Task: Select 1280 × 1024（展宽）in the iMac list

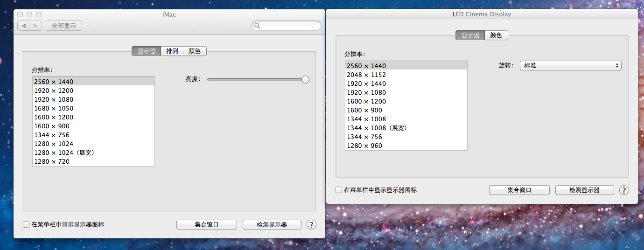Action: [x=93, y=153]
